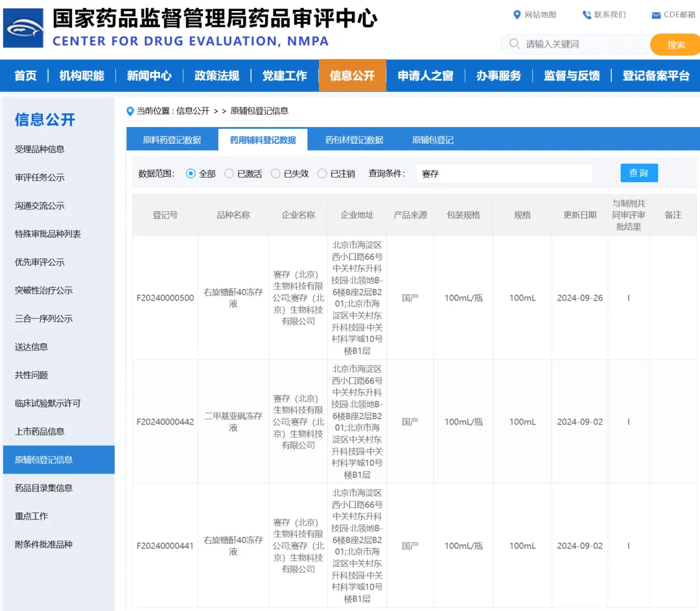Open the 申请人之窗 navigation item
The image size is (700, 611).
[425, 76]
